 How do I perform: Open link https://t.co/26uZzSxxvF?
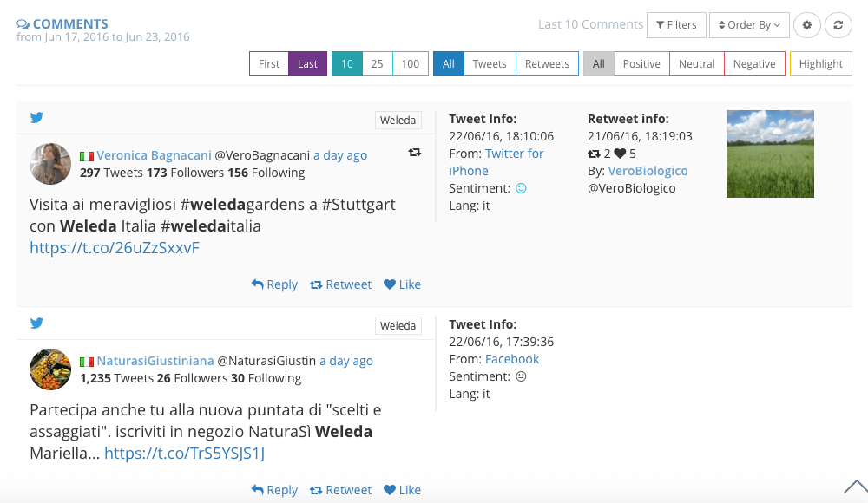tap(115, 247)
